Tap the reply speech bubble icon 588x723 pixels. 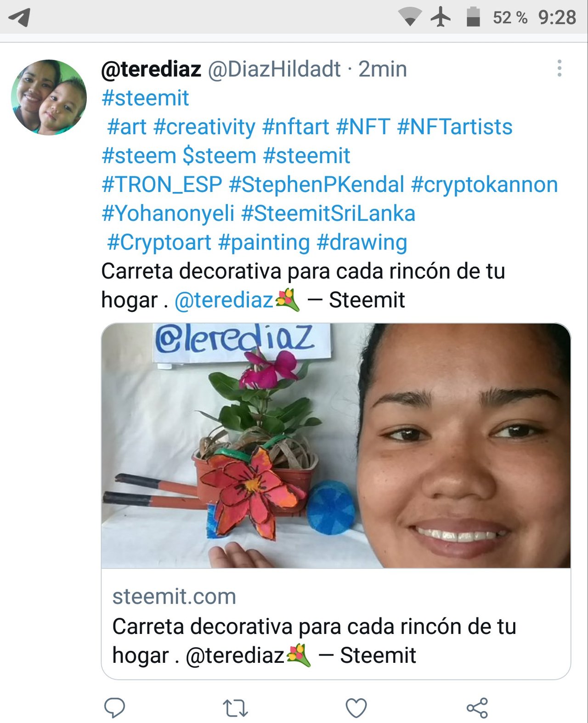(114, 708)
